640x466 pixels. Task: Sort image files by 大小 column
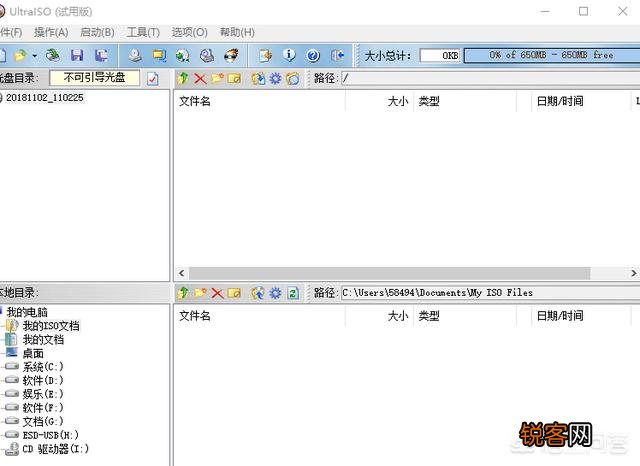tap(379, 101)
